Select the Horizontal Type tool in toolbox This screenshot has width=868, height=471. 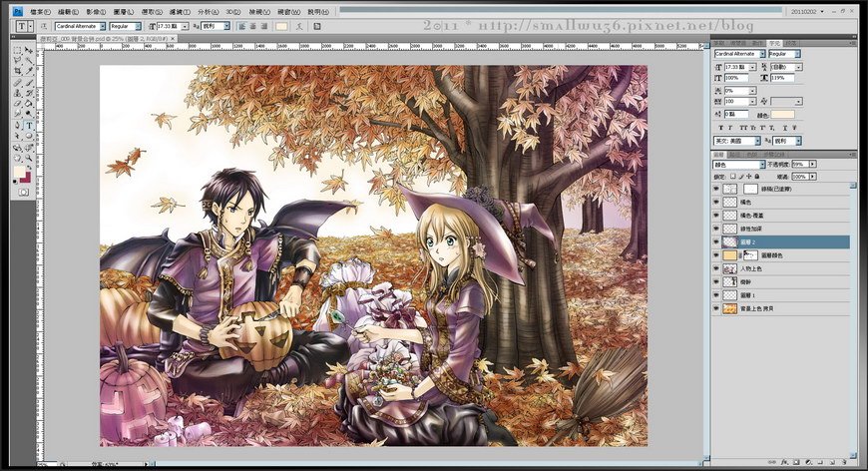click(29, 125)
